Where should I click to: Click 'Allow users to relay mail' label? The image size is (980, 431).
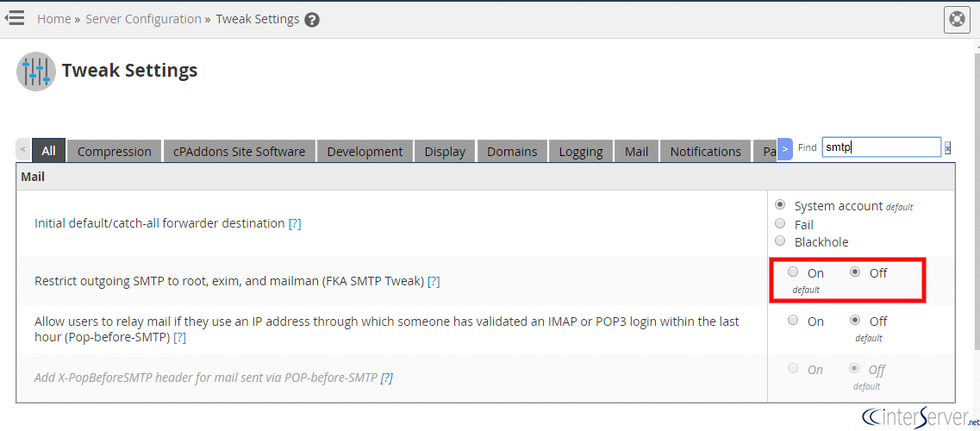coord(387,329)
